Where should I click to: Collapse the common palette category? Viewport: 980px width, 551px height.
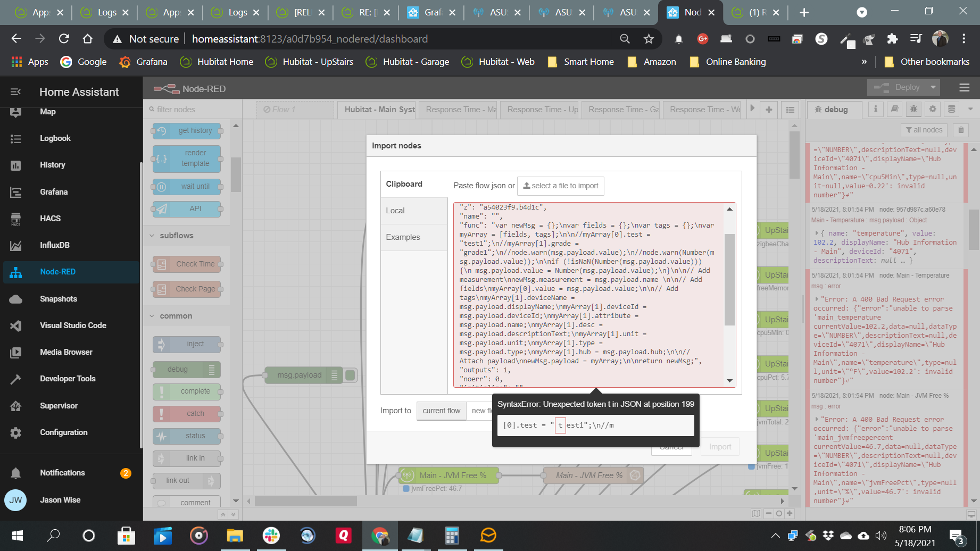coord(153,316)
